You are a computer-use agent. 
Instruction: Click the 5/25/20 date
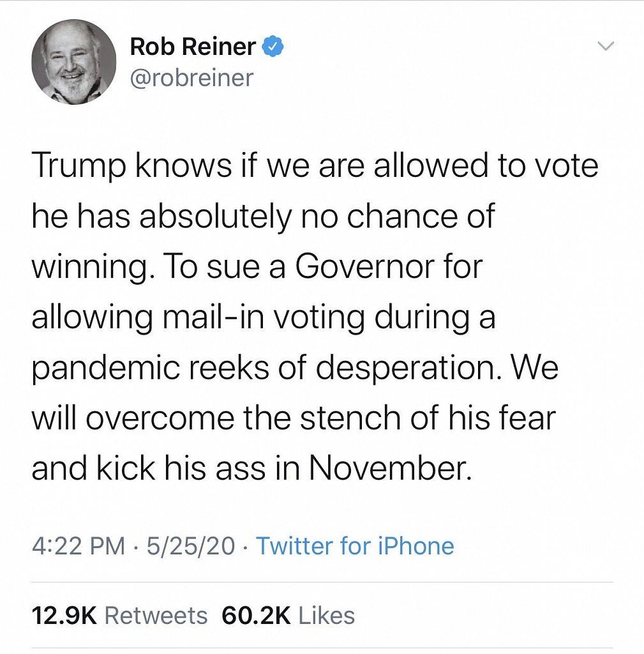191,546
